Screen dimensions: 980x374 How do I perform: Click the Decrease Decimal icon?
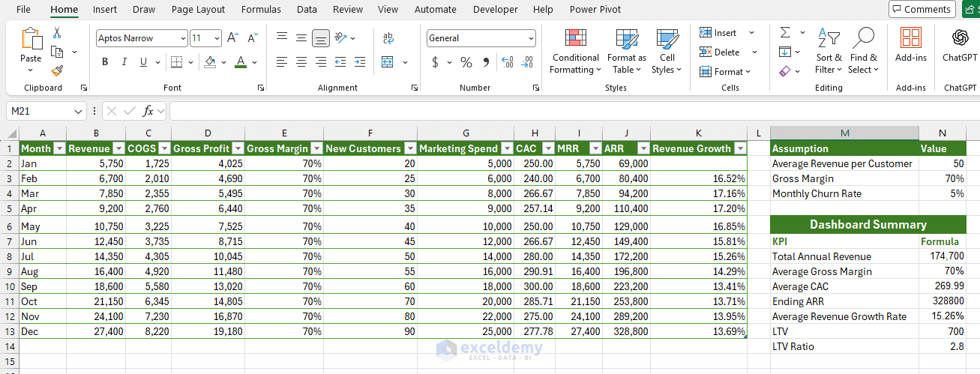[x=527, y=62]
